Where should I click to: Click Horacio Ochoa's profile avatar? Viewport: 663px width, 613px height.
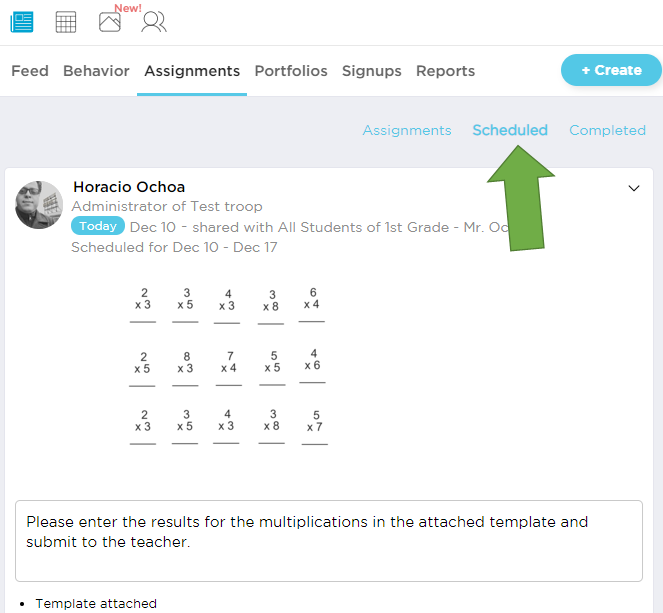[x=40, y=205]
